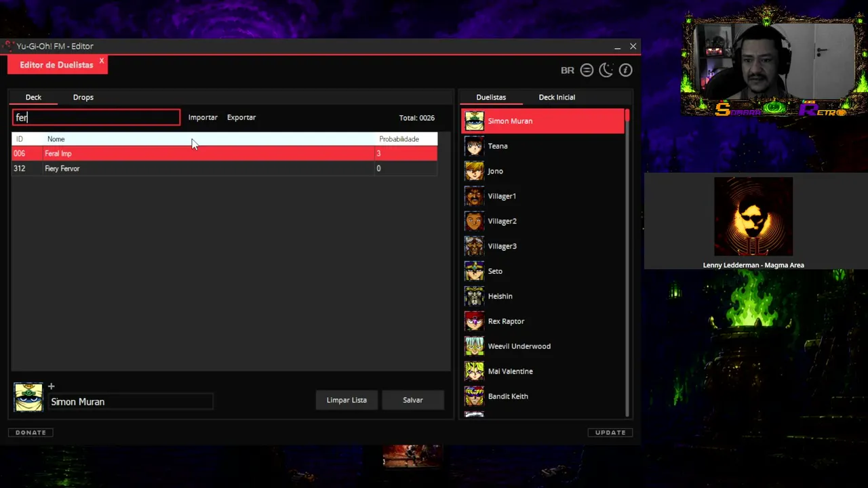Select Bandit Keith's avatar icon

click(x=474, y=396)
